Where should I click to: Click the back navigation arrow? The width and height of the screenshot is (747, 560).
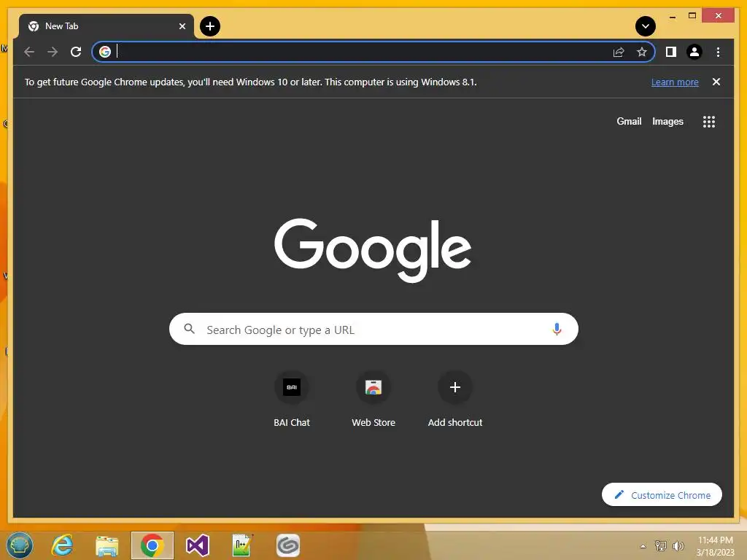click(29, 52)
